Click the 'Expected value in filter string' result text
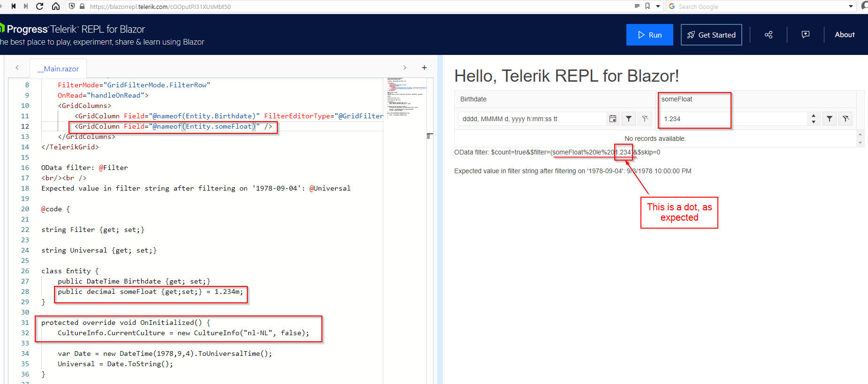The height and width of the screenshot is (384, 868). tap(572, 171)
